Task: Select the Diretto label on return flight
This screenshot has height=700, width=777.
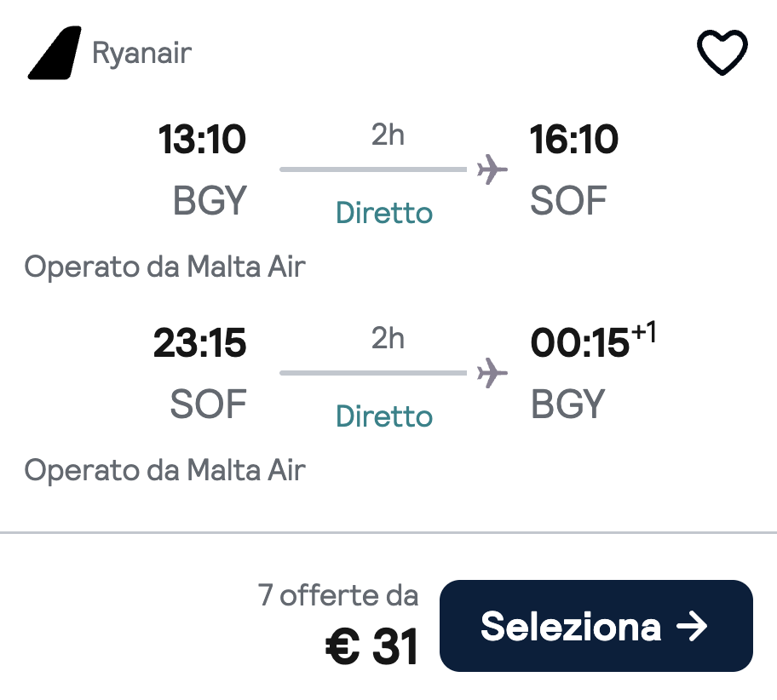Action: (x=383, y=417)
